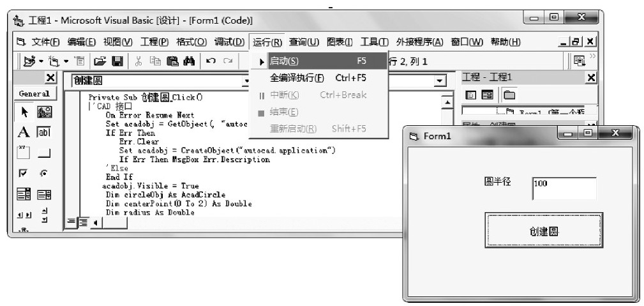Click the Paste clipboard icon
The width and height of the screenshot is (644, 306).
[x=172, y=61]
